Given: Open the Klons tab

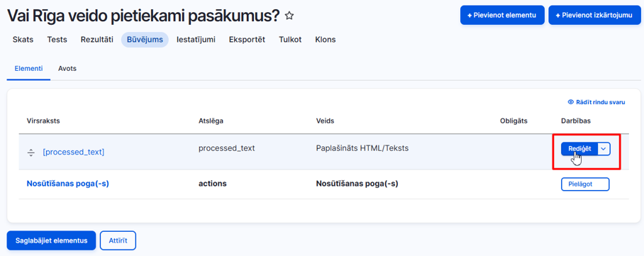Looking at the screenshot, I should pos(326,40).
